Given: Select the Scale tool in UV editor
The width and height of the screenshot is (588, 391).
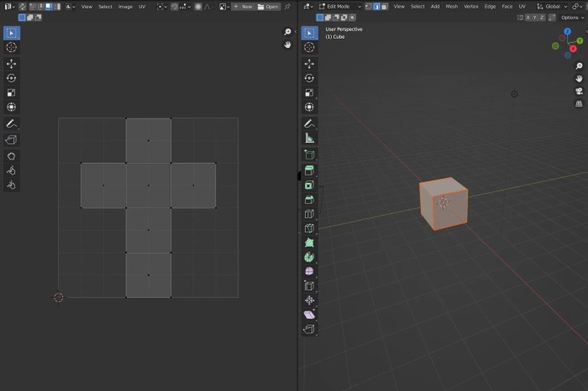Looking at the screenshot, I should [x=11, y=93].
